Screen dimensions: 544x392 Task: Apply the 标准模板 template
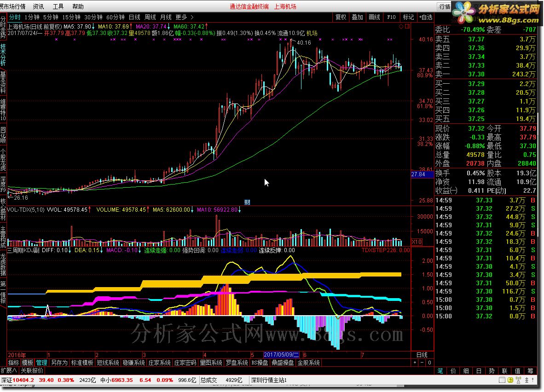pos(82,363)
